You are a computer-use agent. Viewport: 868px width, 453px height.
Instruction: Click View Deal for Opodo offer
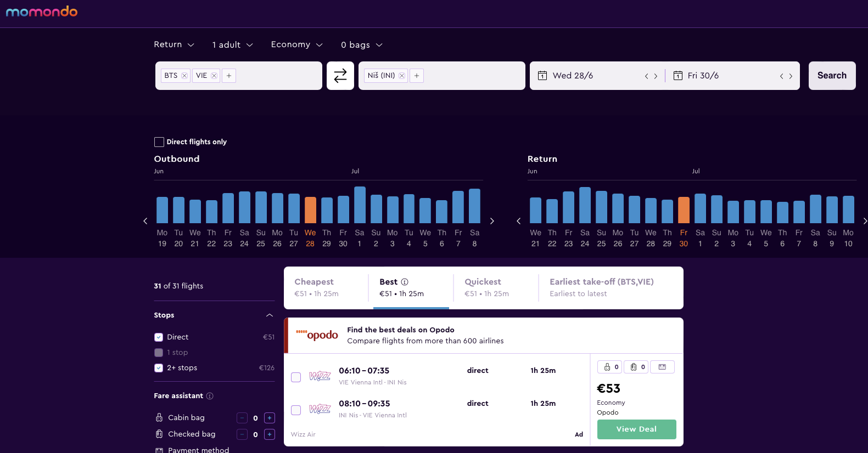pyautogui.click(x=636, y=429)
